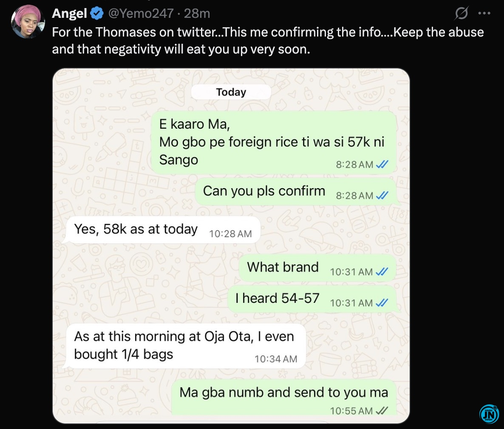504x429 pixels.
Task: Click the Today date pill
Action: [231, 92]
